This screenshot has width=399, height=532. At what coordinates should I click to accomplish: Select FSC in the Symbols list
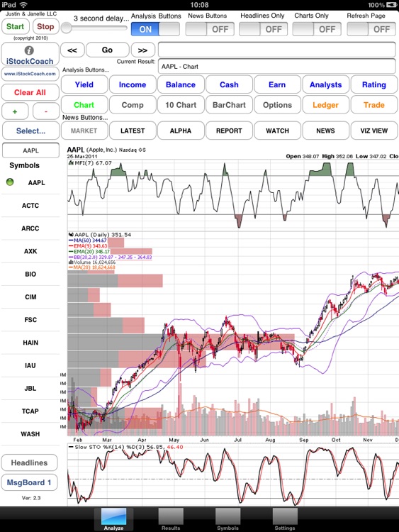click(x=30, y=320)
